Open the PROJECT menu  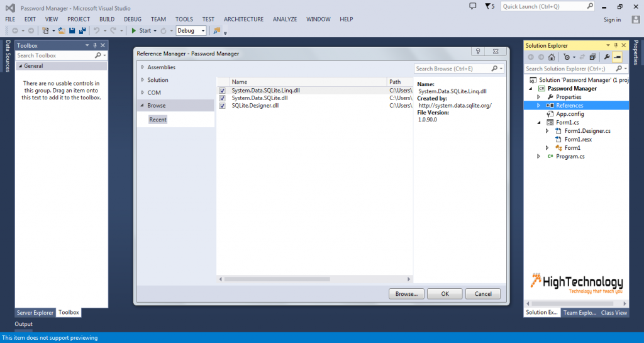(x=79, y=20)
